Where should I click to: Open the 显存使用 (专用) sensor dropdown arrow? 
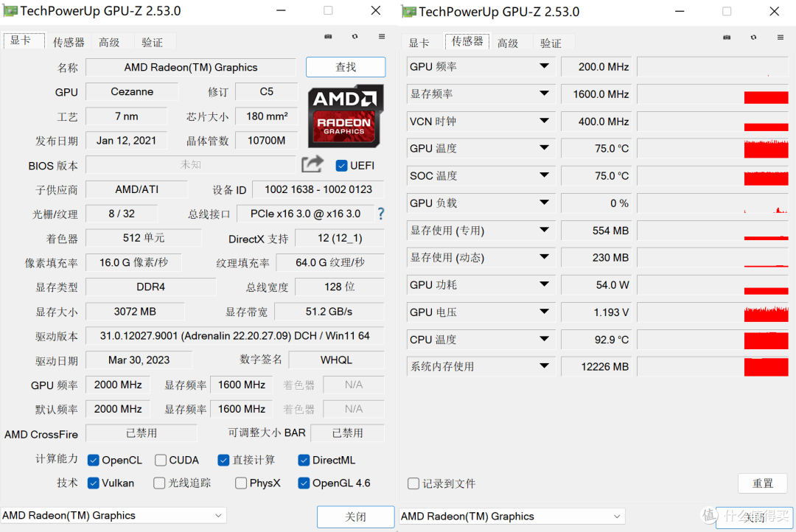[544, 230]
